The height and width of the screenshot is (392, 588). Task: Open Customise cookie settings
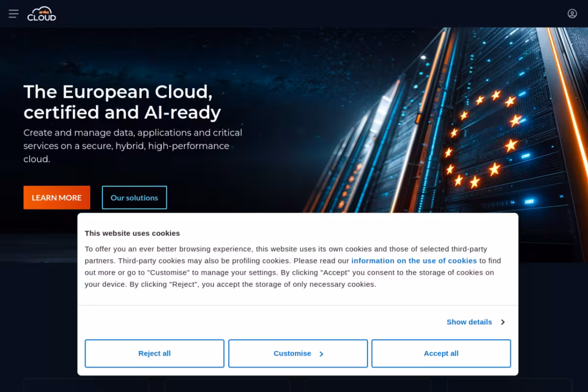[x=298, y=353]
